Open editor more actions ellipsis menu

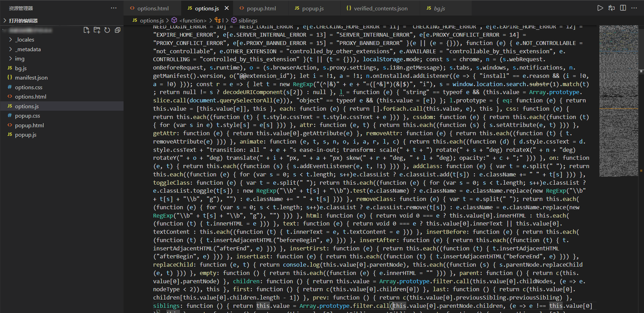[x=634, y=8]
